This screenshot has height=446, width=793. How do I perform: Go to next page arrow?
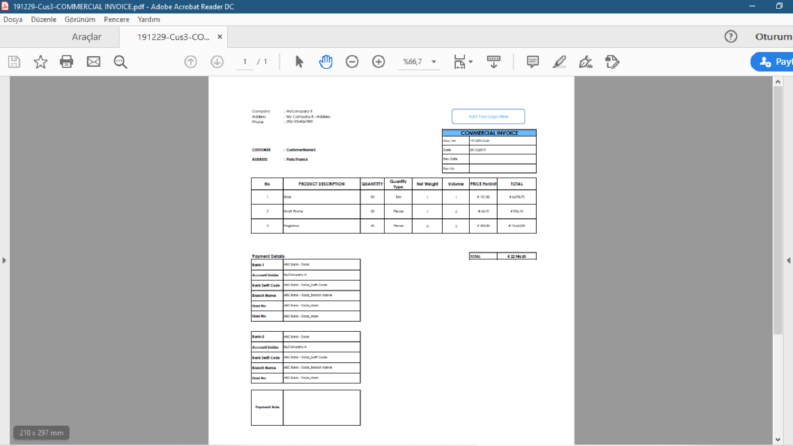(x=217, y=62)
